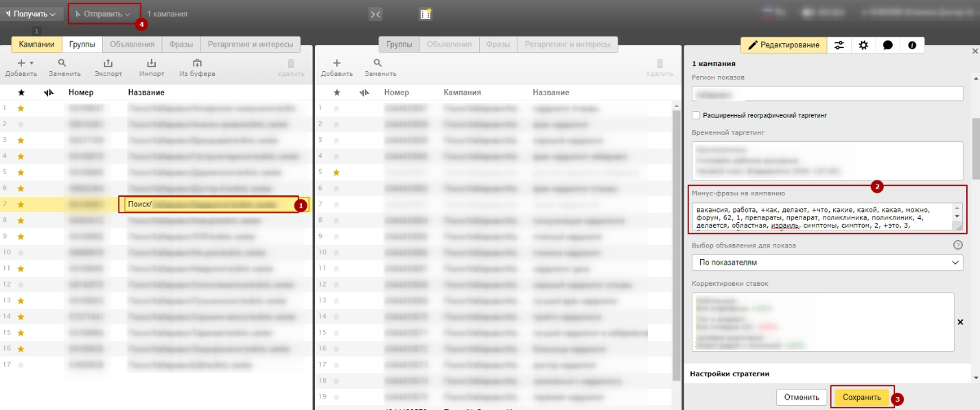Click help question mark near 'Выбор объявления для показа'
This screenshot has height=410, width=980.
click(x=958, y=245)
